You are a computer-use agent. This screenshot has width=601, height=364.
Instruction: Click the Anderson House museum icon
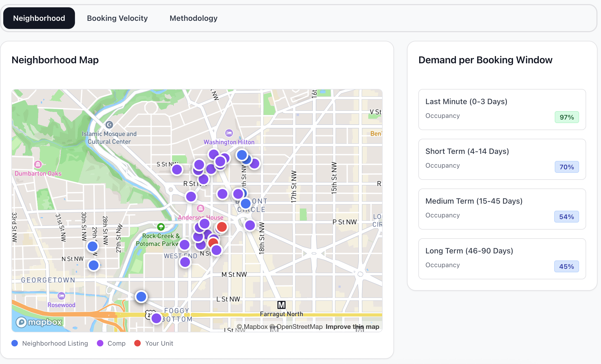coord(201,208)
